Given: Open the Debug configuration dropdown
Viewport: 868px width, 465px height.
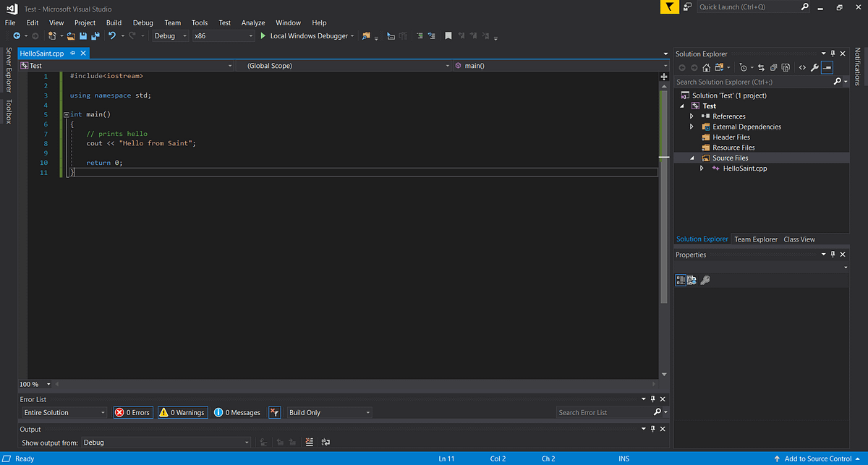Looking at the screenshot, I should pos(170,35).
